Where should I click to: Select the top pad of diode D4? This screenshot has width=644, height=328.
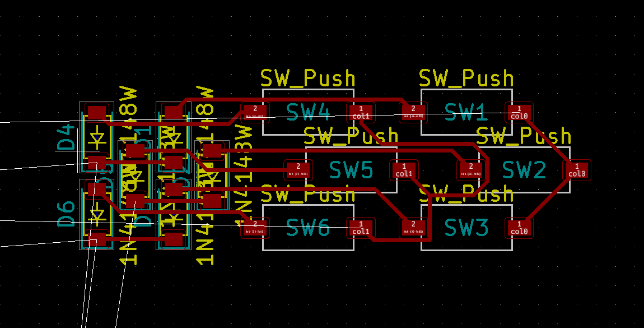click(x=97, y=112)
